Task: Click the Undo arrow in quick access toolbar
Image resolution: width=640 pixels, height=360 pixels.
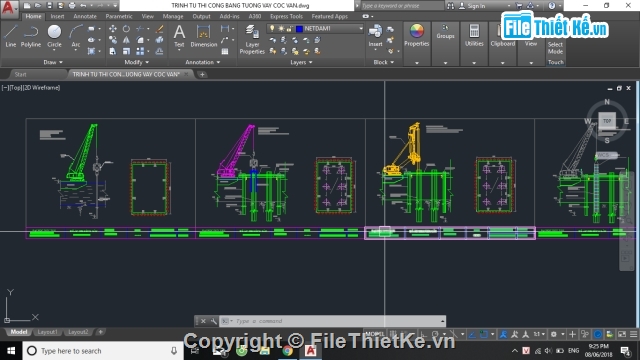Action: 83,6
